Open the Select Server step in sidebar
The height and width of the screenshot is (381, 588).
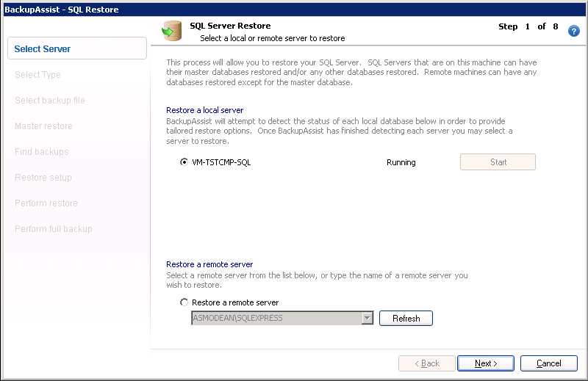click(x=77, y=48)
